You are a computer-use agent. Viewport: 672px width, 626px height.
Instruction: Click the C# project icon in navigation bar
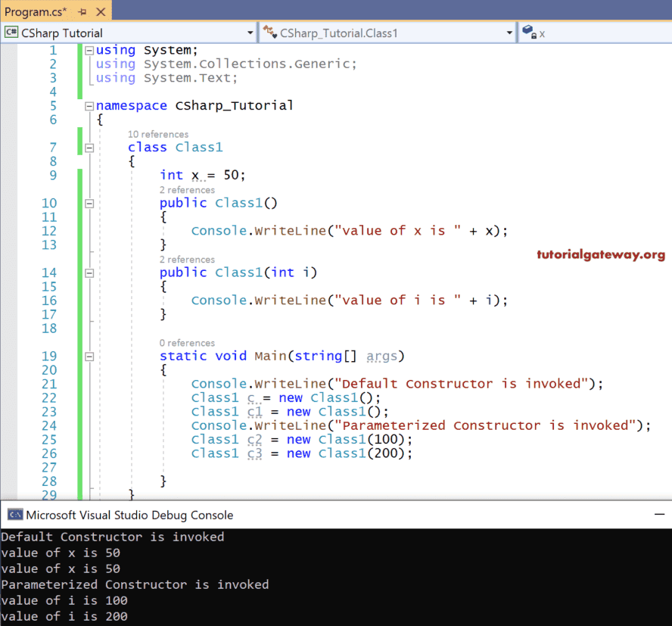pyautogui.click(x=11, y=33)
